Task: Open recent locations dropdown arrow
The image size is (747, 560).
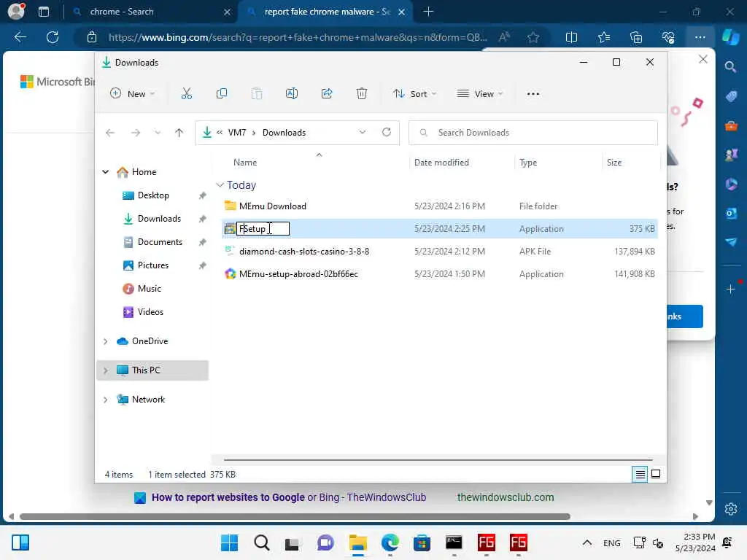Action: tap(158, 133)
